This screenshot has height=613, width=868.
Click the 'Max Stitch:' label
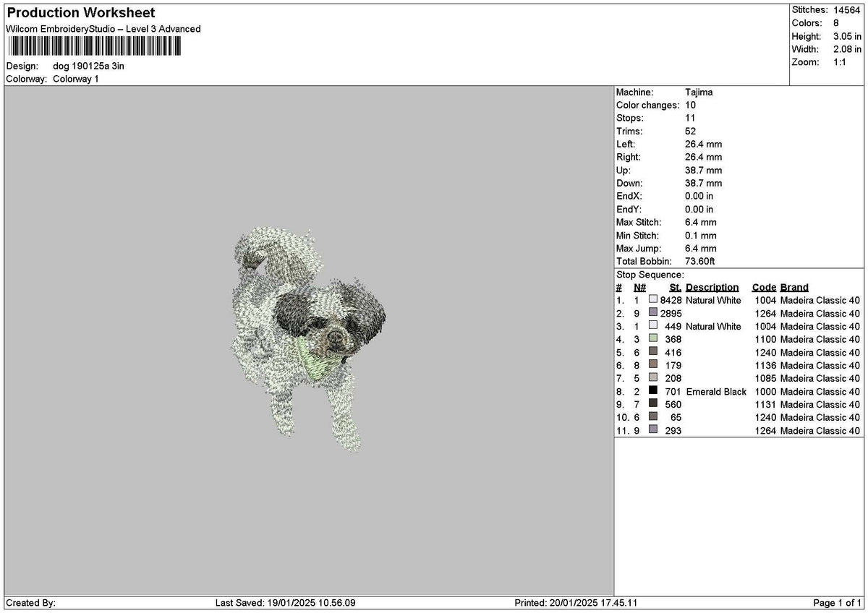638,223
